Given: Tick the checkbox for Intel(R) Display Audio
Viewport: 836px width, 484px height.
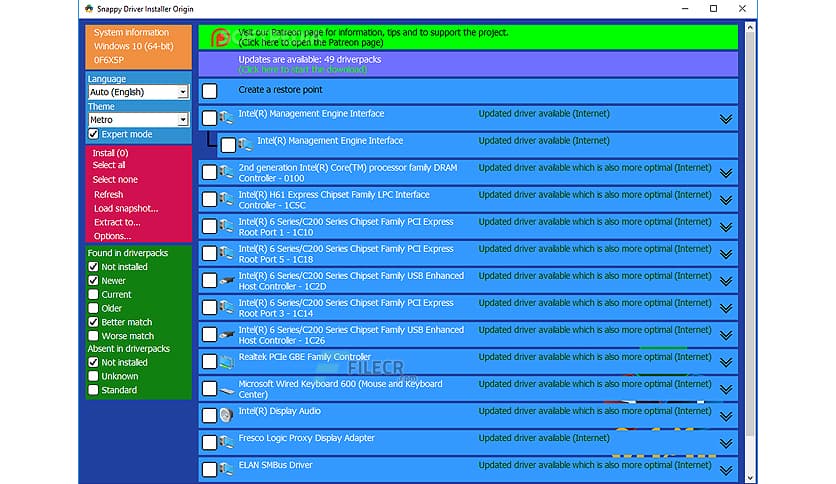Looking at the screenshot, I should click(x=210, y=415).
